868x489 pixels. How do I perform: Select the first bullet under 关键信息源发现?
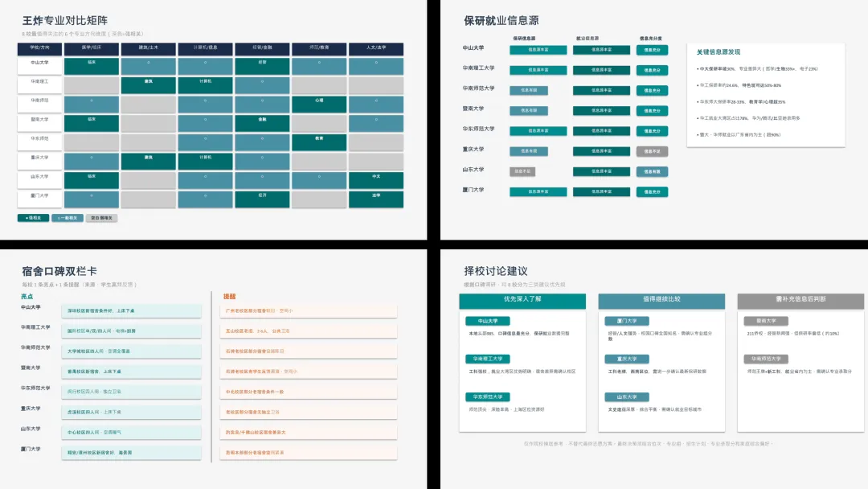pos(757,69)
